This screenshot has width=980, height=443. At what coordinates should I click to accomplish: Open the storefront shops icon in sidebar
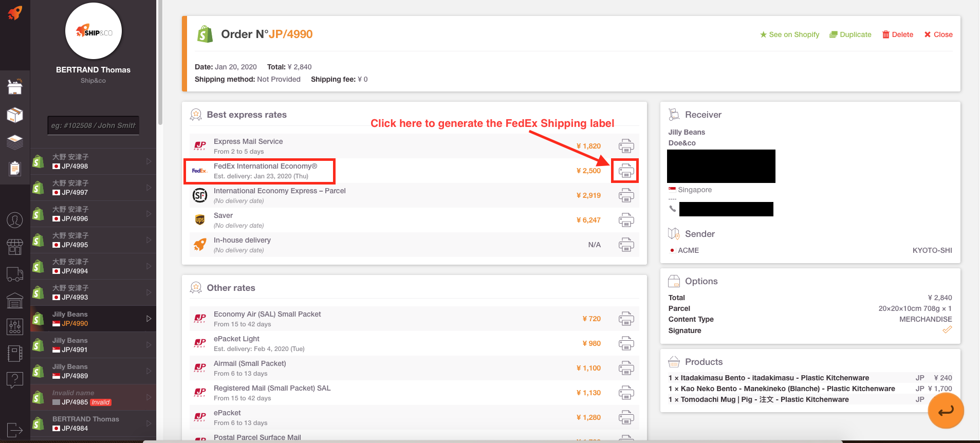coord(15,247)
